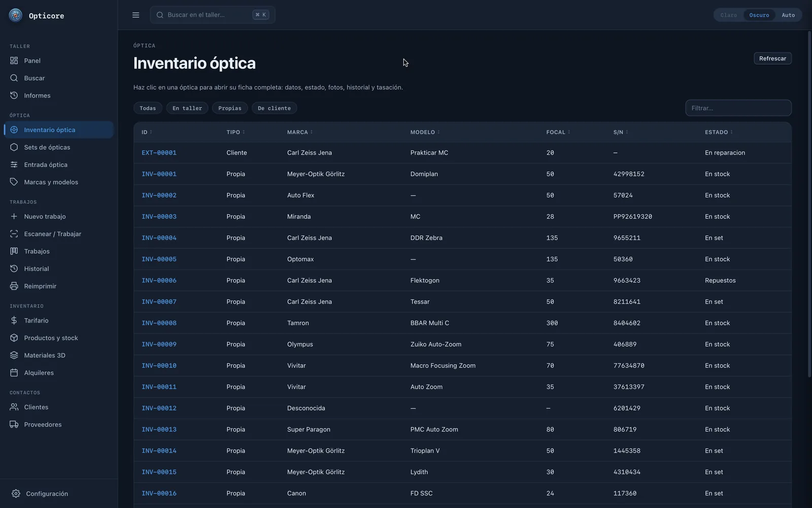Switch theme to Oscuro
Image resolution: width=812 pixels, height=508 pixels.
[759, 15]
